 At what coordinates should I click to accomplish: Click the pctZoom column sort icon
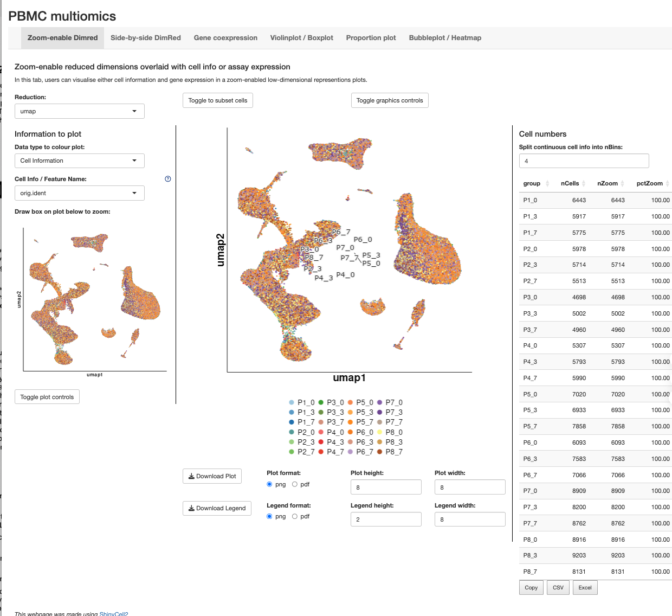coord(667,184)
